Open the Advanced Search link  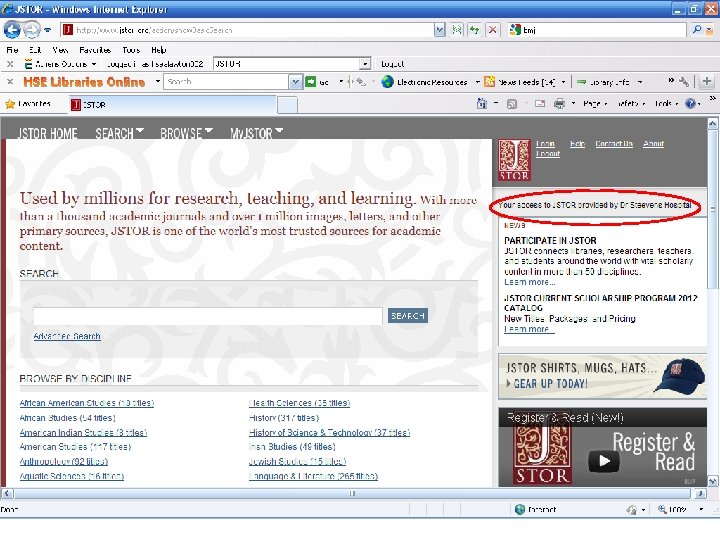point(67,336)
